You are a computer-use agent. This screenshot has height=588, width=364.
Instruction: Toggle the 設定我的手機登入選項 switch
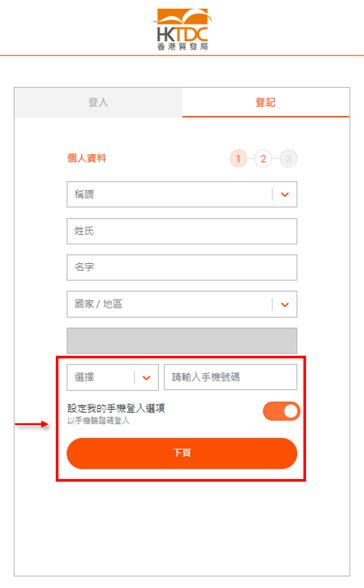pos(281,411)
